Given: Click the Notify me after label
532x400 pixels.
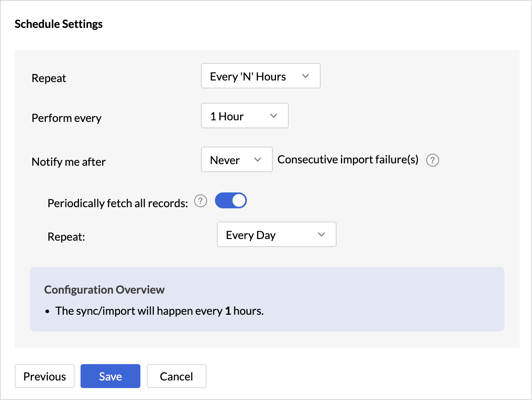Looking at the screenshot, I should coord(69,162).
